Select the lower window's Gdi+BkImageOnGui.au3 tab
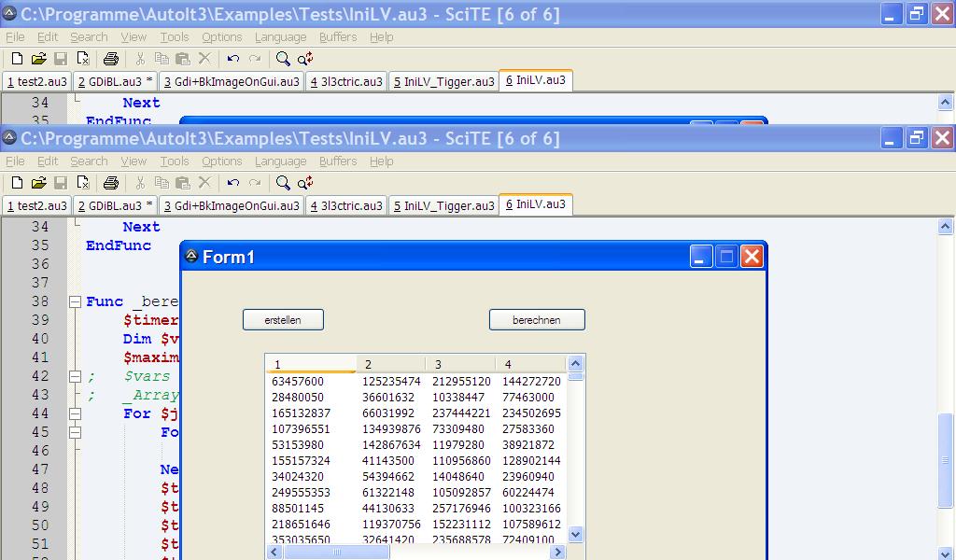Screen dimensions: 956x560 coord(231,205)
